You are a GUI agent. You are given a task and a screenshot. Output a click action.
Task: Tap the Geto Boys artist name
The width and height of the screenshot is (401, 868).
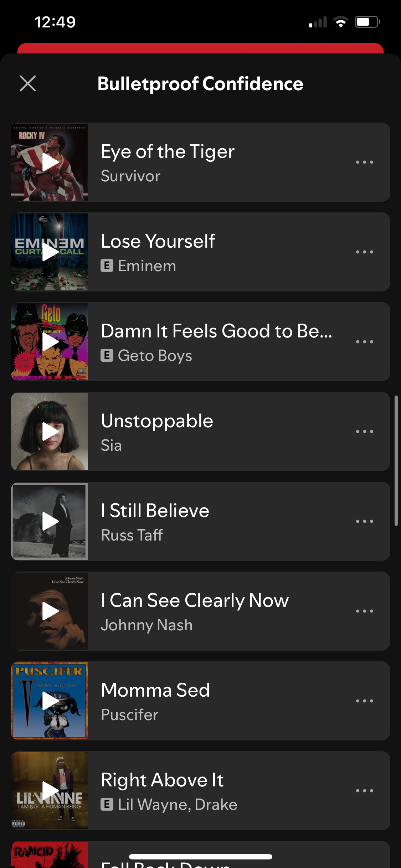point(155,356)
